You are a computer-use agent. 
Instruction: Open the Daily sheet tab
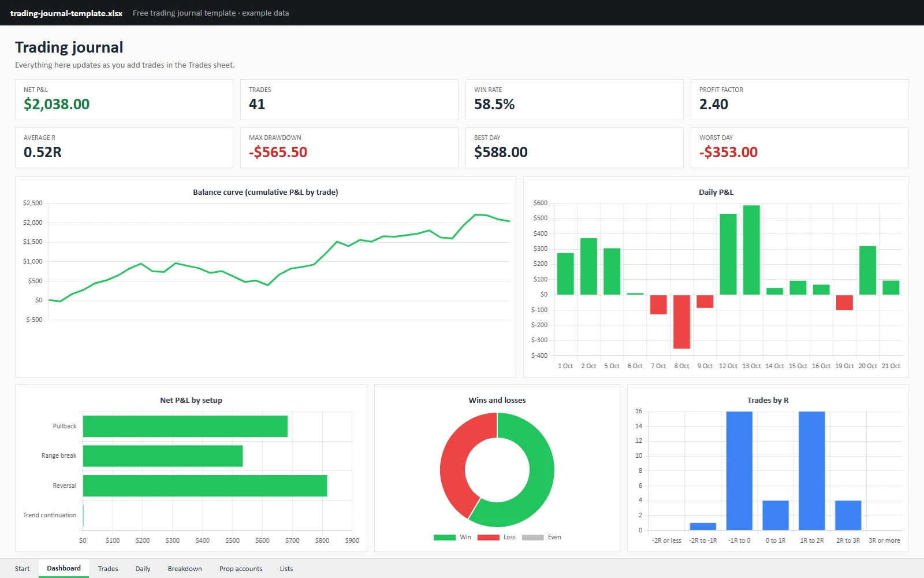pyautogui.click(x=143, y=569)
